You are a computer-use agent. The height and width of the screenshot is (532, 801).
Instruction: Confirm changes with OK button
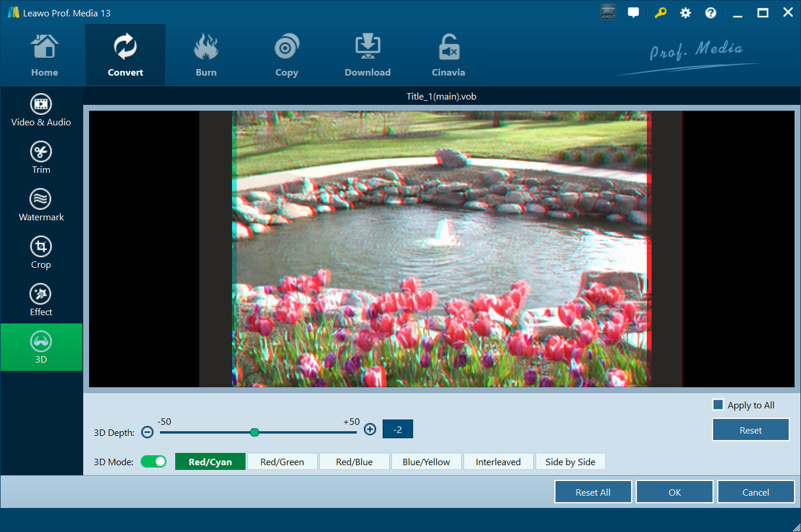674,492
